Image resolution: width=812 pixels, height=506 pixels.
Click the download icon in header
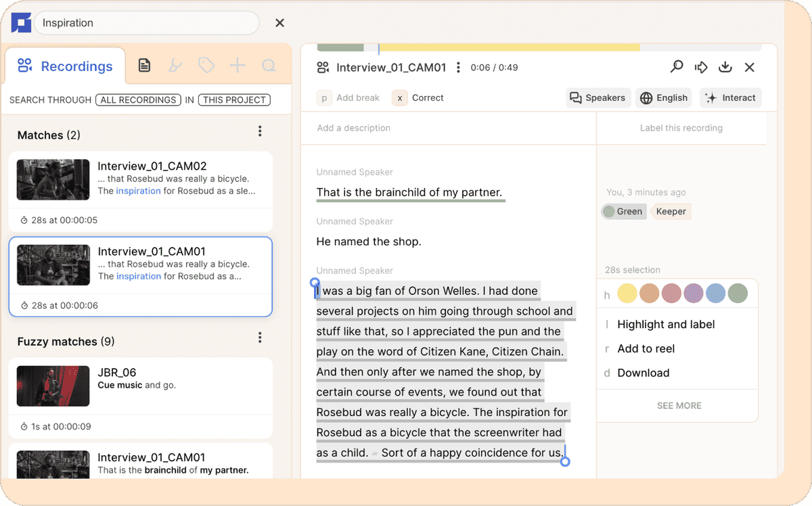coord(725,67)
